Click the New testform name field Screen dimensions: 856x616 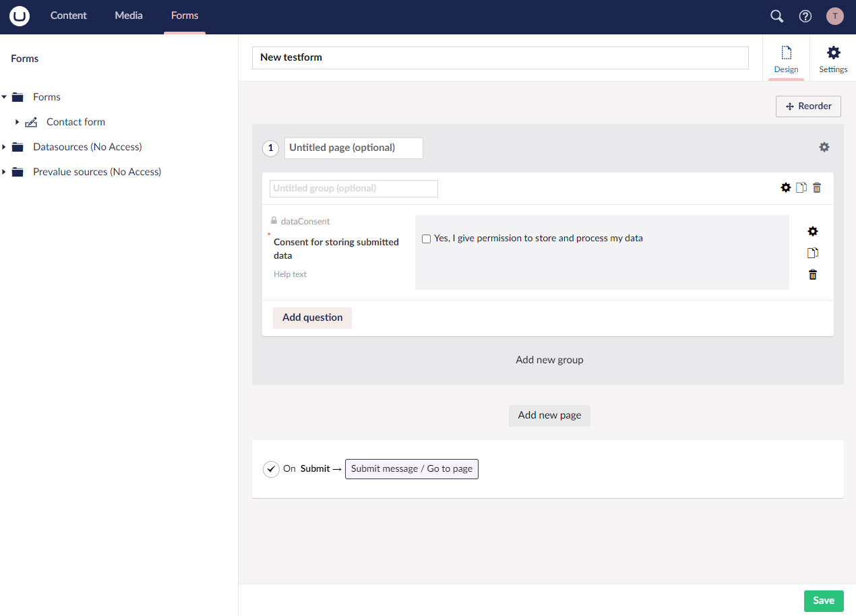point(499,57)
